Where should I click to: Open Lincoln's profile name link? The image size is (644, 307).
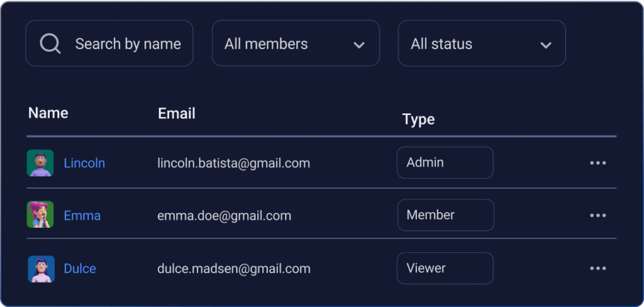pos(84,163)
